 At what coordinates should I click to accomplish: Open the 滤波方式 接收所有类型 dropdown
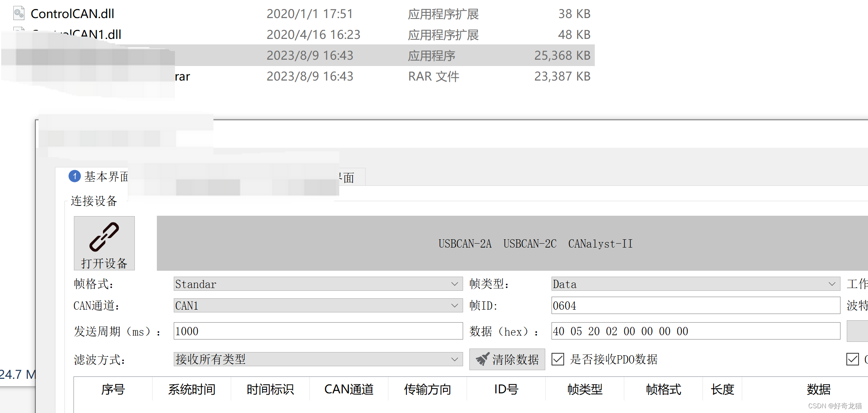pyautogui.click(x=318, y=359)
